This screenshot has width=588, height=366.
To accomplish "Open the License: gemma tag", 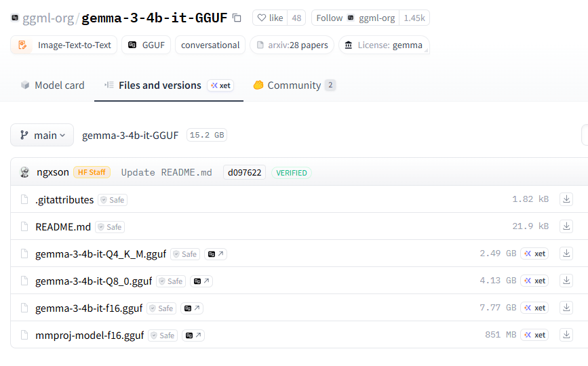I will 384,45.
